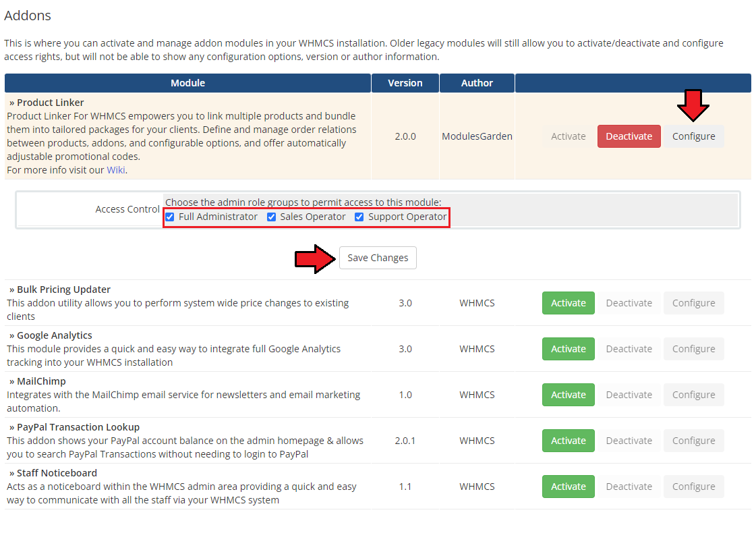Click Deactivate in MailChimp row
Image resolution: width=756 pixels, height=552 pixels.
click(629, 395)
